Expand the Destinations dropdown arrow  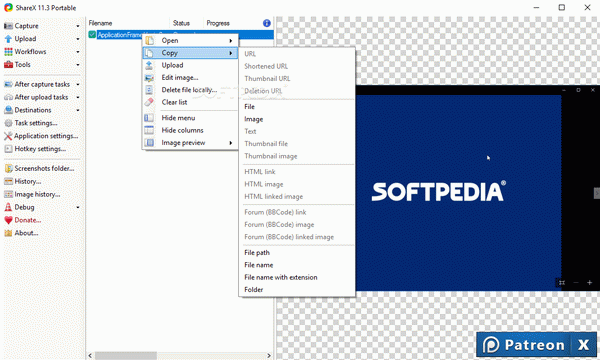78,111
